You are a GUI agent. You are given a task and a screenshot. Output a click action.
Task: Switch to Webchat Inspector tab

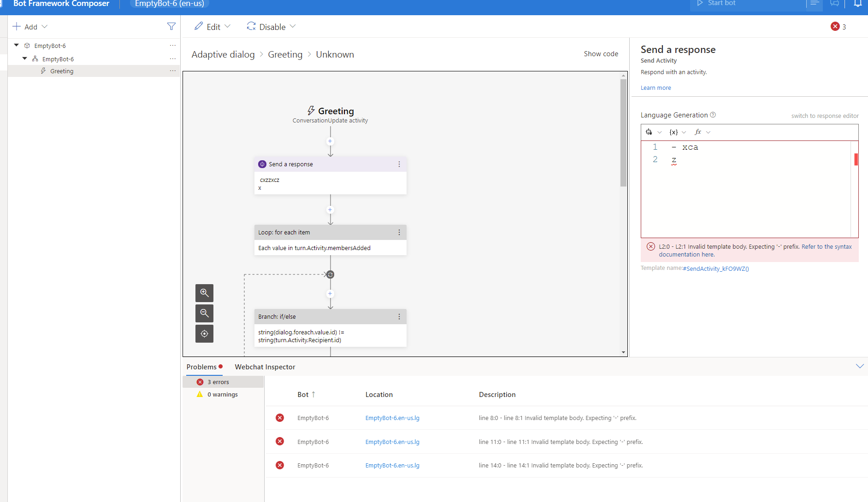coord(265,367)
